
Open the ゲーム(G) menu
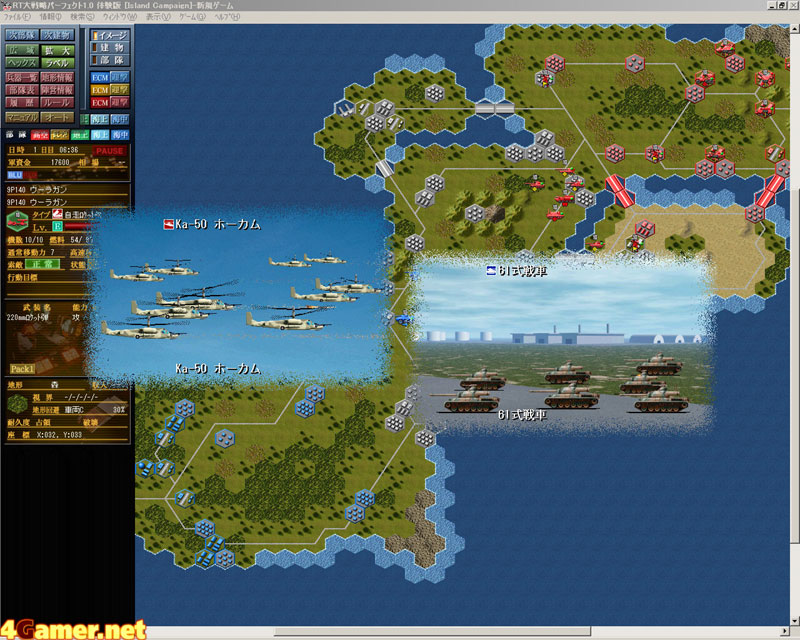(192, 17)
